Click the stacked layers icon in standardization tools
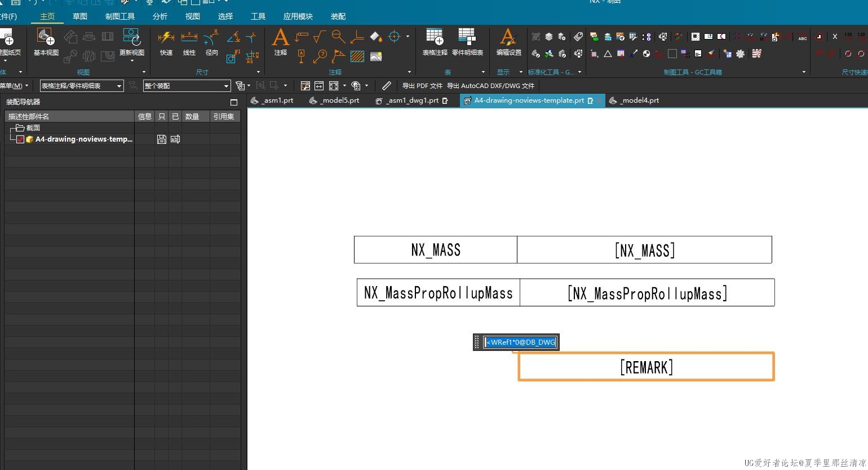868x470 pixels. 549,37
